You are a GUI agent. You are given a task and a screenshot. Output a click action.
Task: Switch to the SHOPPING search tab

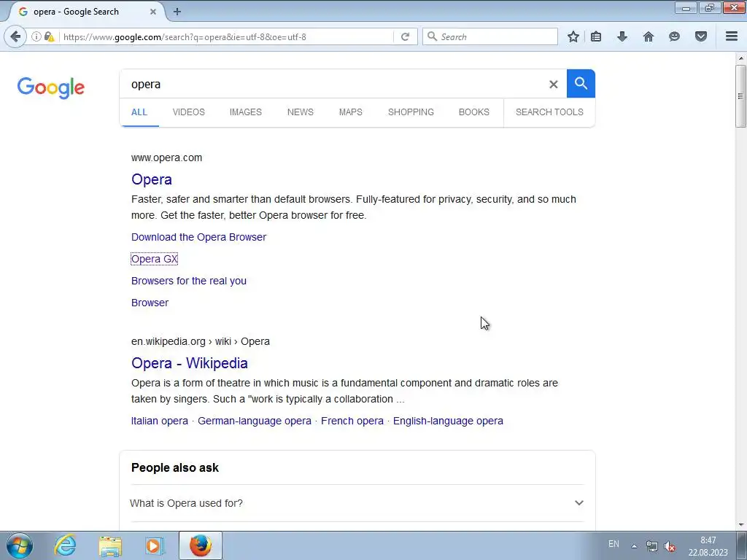click(411, 112)
